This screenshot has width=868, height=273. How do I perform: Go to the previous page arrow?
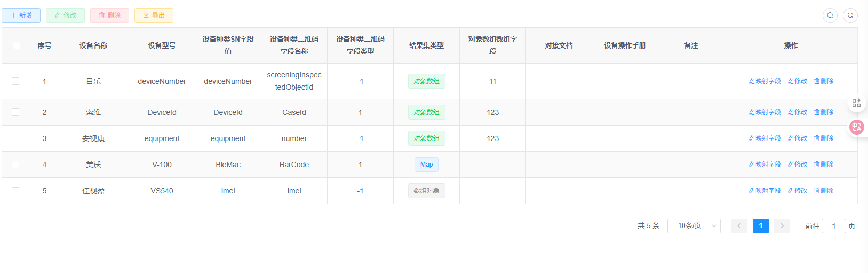[739, 226]
